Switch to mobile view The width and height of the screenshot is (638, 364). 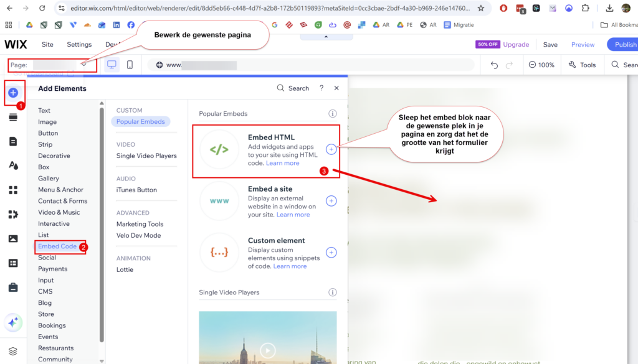coord(130,65)
